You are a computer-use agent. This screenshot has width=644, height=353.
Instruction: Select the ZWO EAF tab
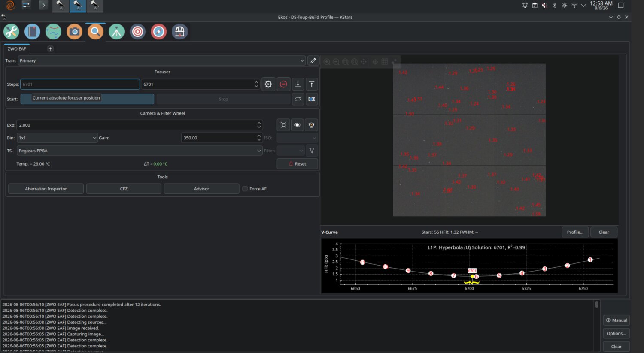pyautogui.click(x=17, y=49)
